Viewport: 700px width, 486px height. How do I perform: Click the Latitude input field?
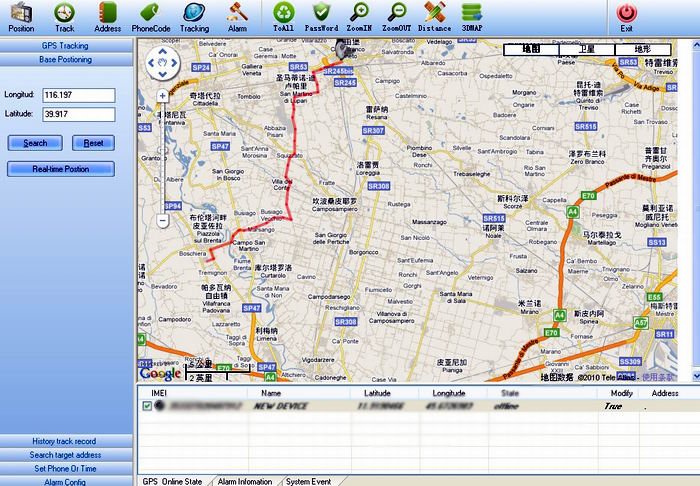[x=79, y=114]
